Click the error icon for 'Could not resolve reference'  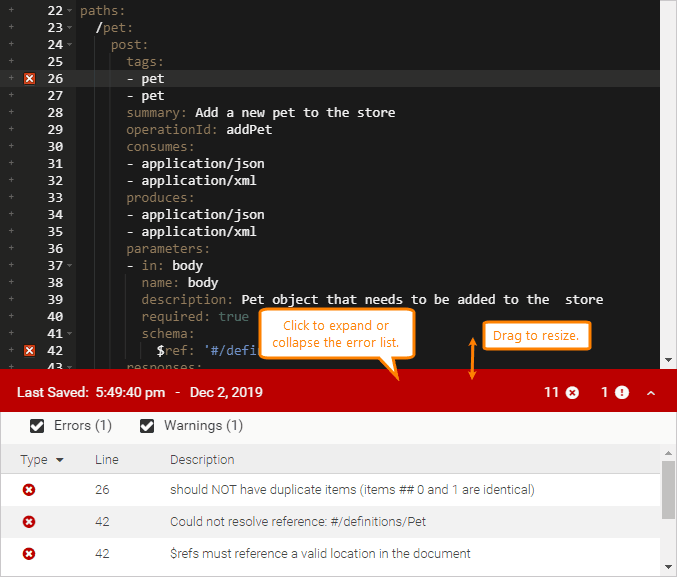pos(29,522)
